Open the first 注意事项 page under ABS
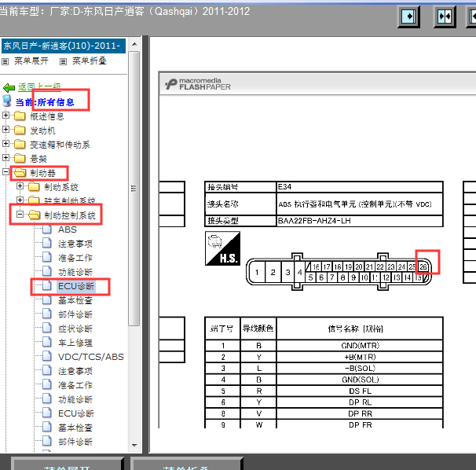The width and height of the screenshot is (476, 470). pos(75,244)
